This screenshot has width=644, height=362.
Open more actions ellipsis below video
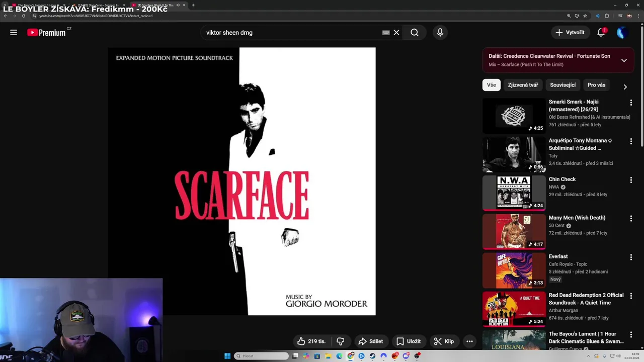[469, 341]
